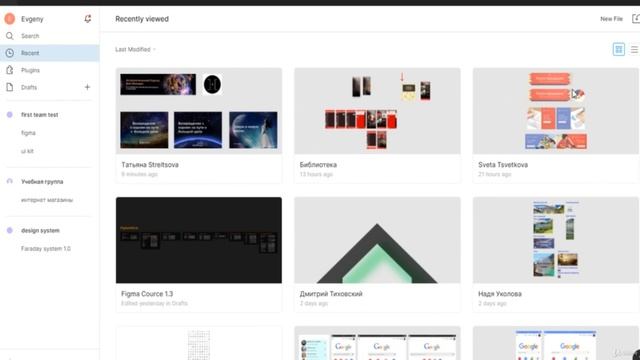
Task: Open the Evgeny account menu
Action: click(x=32, y=19)
